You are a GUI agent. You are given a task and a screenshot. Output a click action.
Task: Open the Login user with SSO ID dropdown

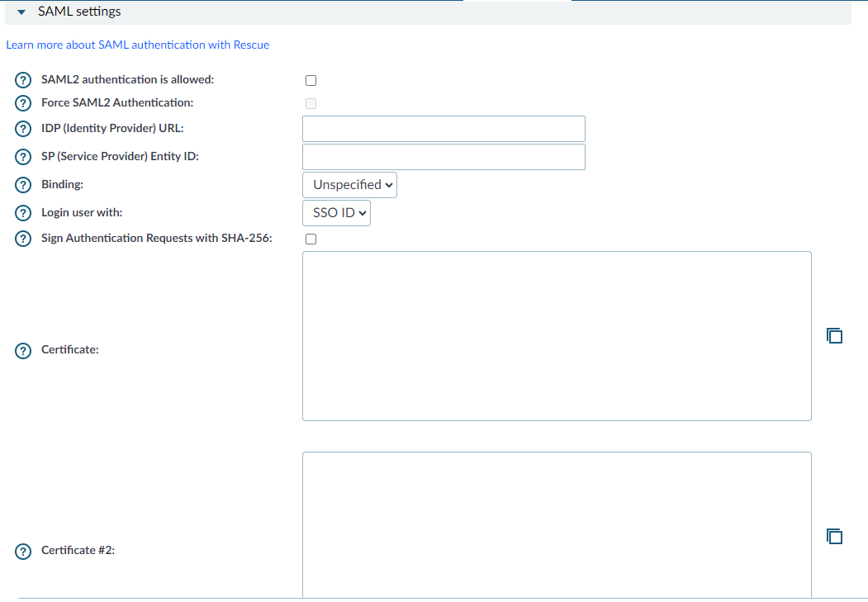(336, 213)
